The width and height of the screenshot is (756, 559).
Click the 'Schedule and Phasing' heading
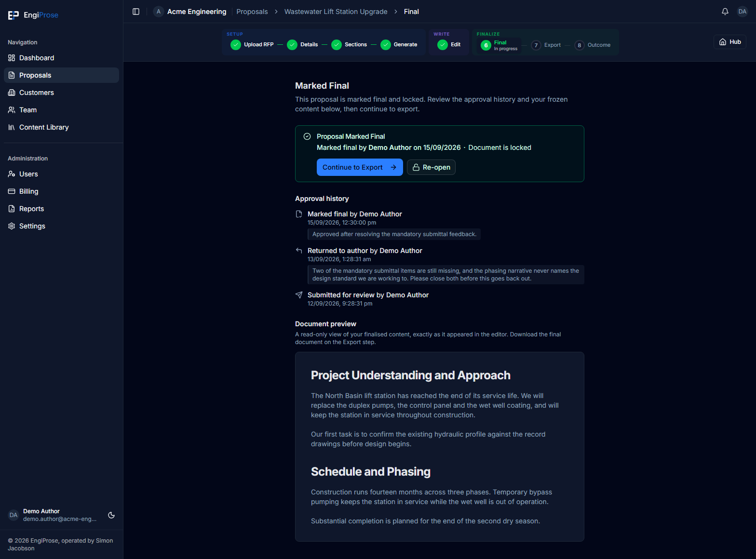[371, 472]
